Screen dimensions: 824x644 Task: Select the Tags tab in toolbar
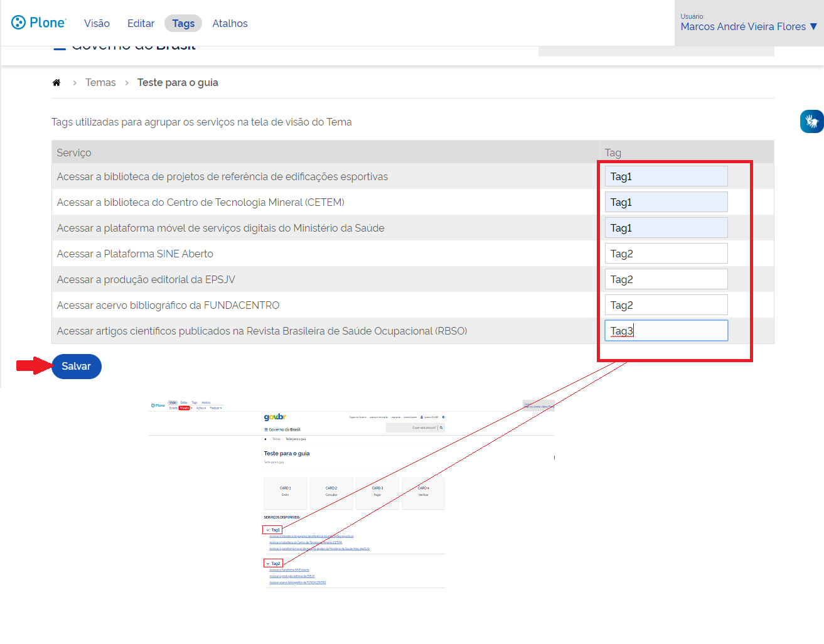(x=183, y=23)
